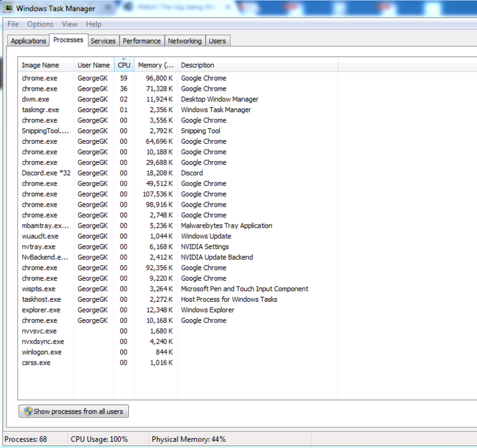
Task: Click the Processes: 68 status entry
Action: pos(26,439)
